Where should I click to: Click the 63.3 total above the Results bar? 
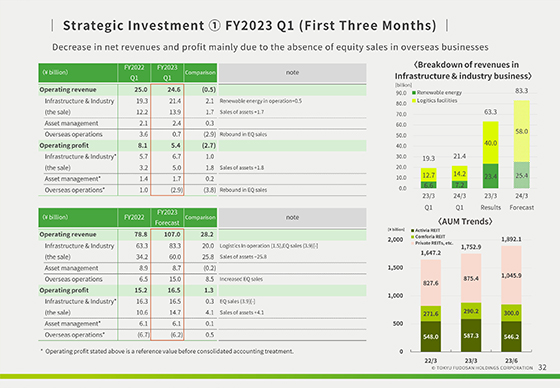pyautogui.click(x=490, y=112)
